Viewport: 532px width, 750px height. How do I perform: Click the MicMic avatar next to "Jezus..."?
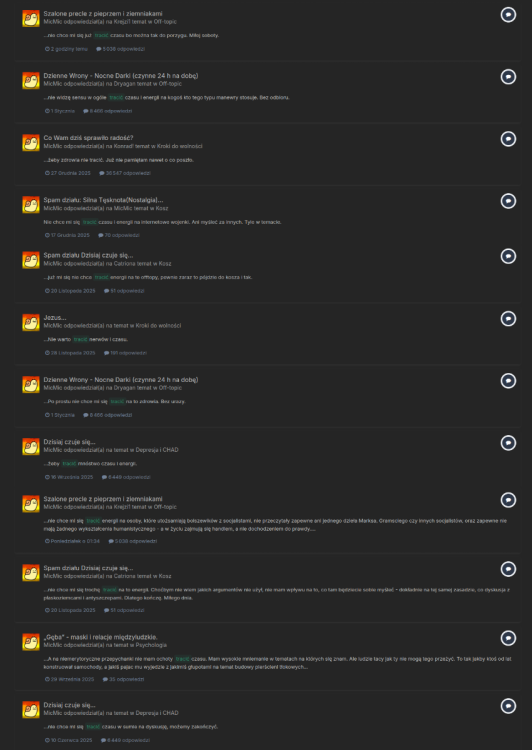click(31, 322)
